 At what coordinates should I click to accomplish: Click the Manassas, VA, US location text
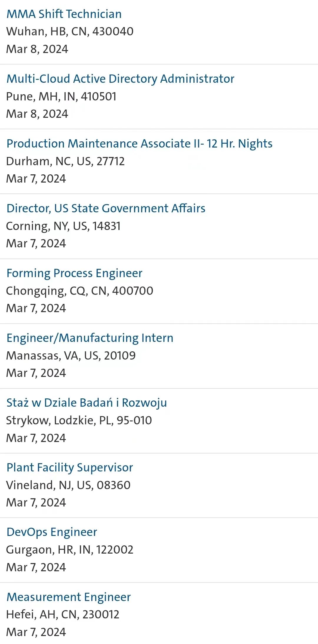tap(71, 355)
